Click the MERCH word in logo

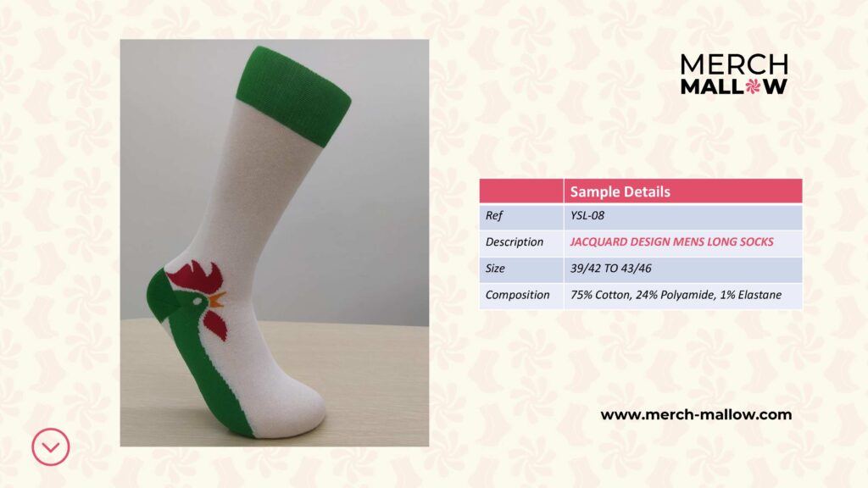(734, 64)
